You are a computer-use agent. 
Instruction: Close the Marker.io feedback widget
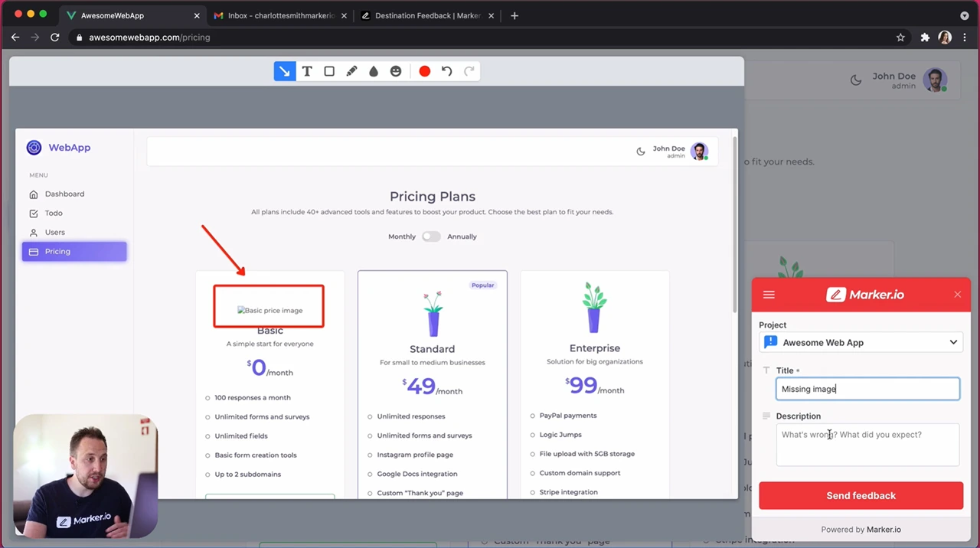click(x=957, y=295)
